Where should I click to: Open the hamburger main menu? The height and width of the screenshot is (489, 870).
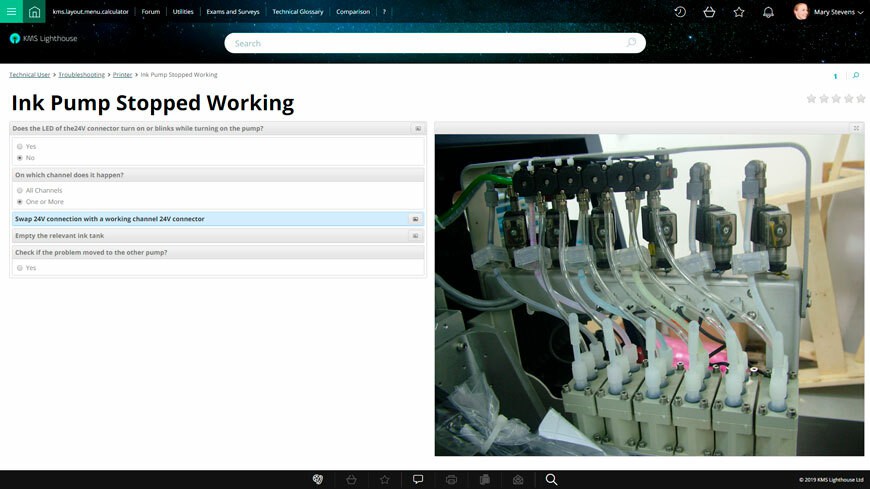(x=11, y=12)
